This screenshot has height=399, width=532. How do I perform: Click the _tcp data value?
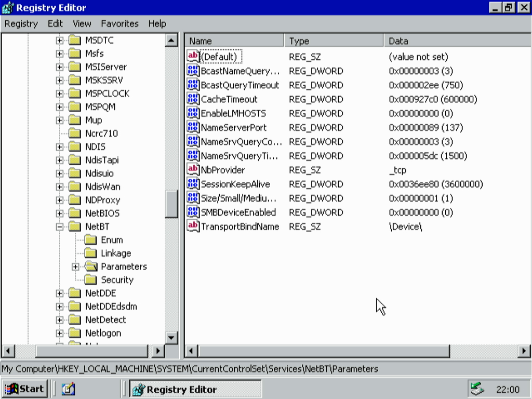click(397, 170)
